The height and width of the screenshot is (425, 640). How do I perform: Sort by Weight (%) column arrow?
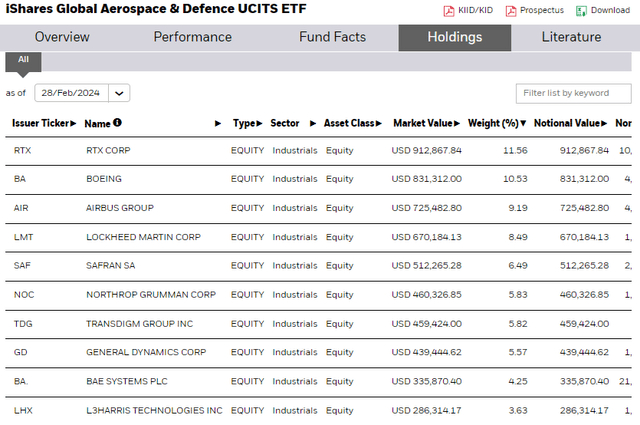tap(523, 124)
